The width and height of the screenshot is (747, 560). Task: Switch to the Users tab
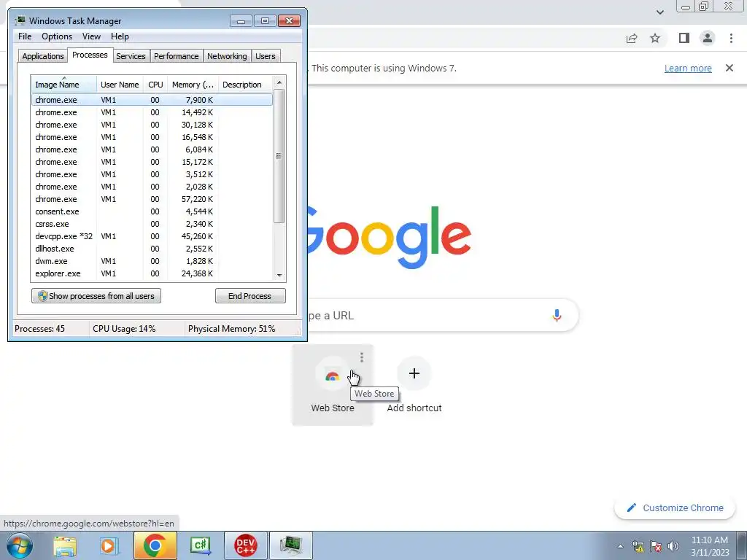[266, 56]
